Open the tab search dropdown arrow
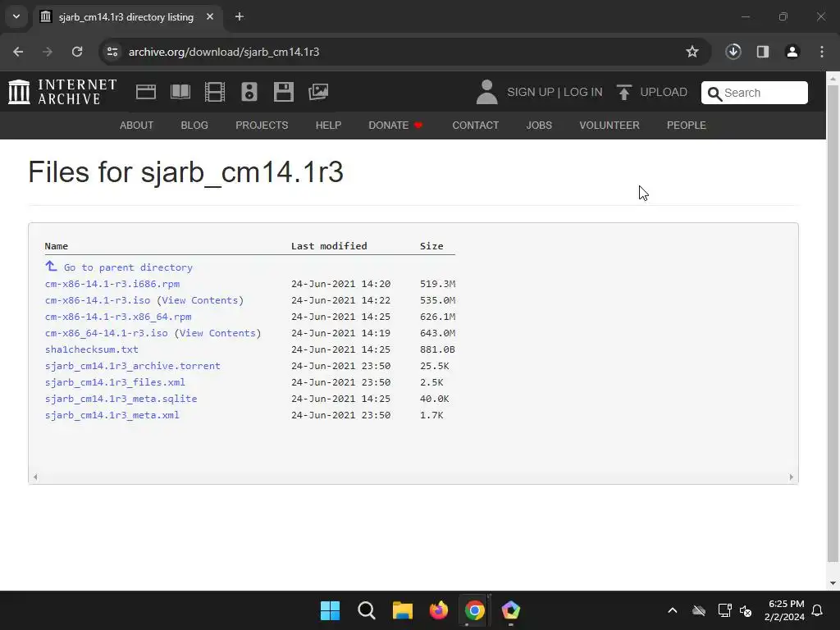840x630 pixels. pyautogui.click(x=16, y=16)
